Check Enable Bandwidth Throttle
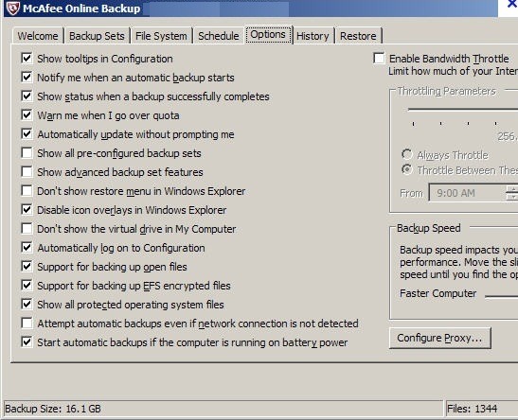 pos(379,59)
